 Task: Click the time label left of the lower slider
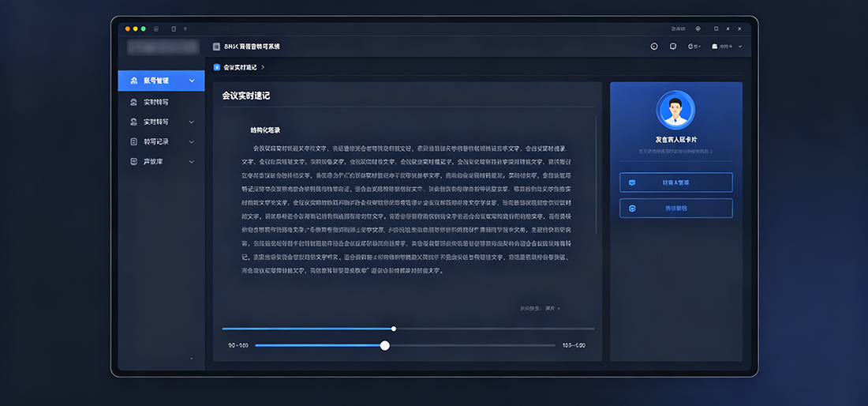click(x=238, y=346)
